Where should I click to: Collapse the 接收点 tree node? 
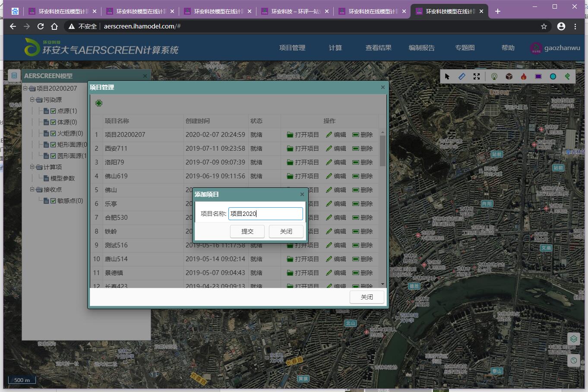(x=32, y=190)
